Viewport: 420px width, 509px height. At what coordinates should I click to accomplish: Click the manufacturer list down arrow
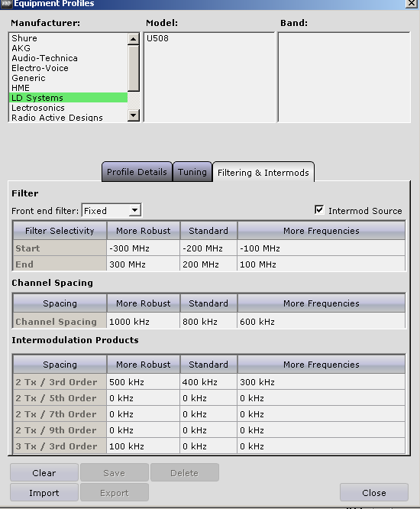(134, 115)
